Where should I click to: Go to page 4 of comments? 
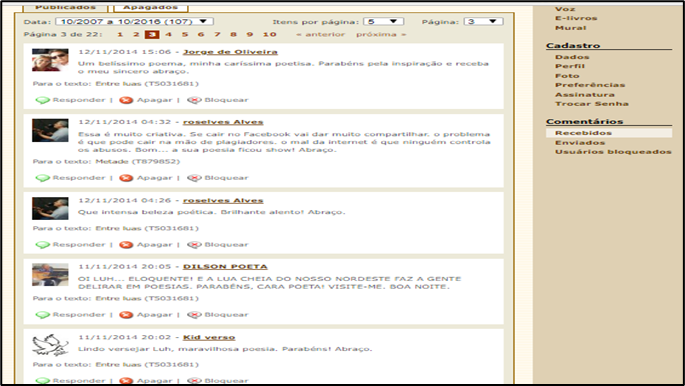pos(169,34)
